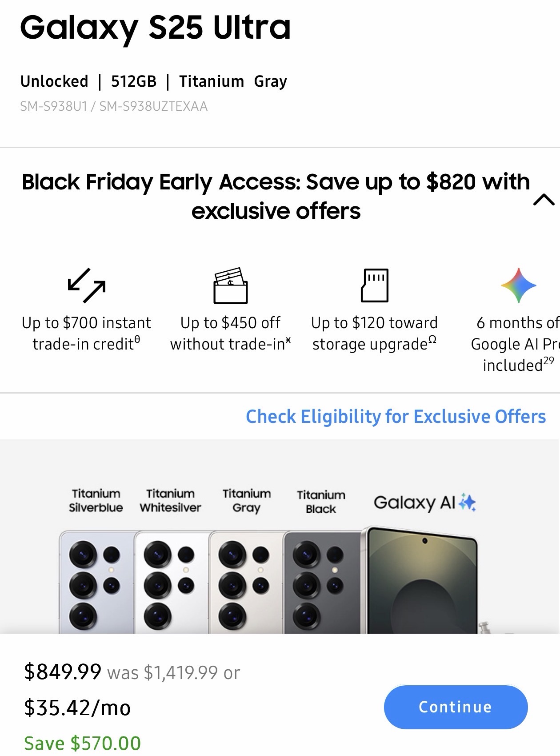The width and height of the screenshot is (560, 756).
Task: Select the Titanium Silverblue phone
Action: click(x=96, y=582)
